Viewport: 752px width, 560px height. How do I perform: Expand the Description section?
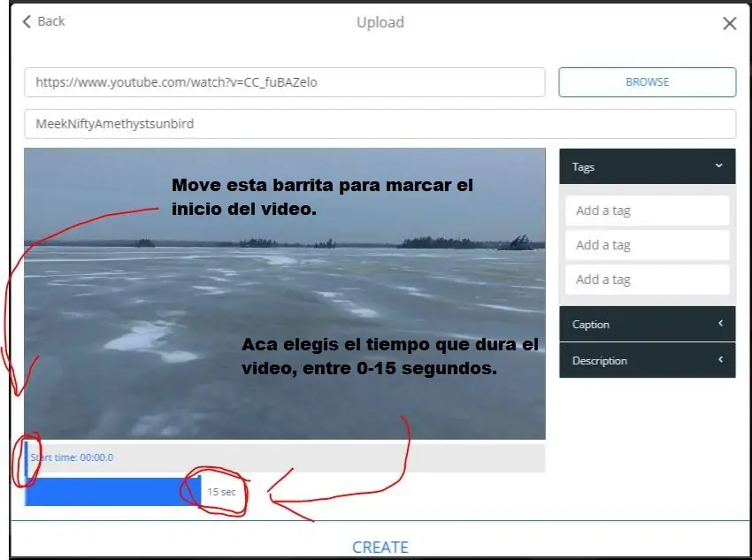pos(647,360)
